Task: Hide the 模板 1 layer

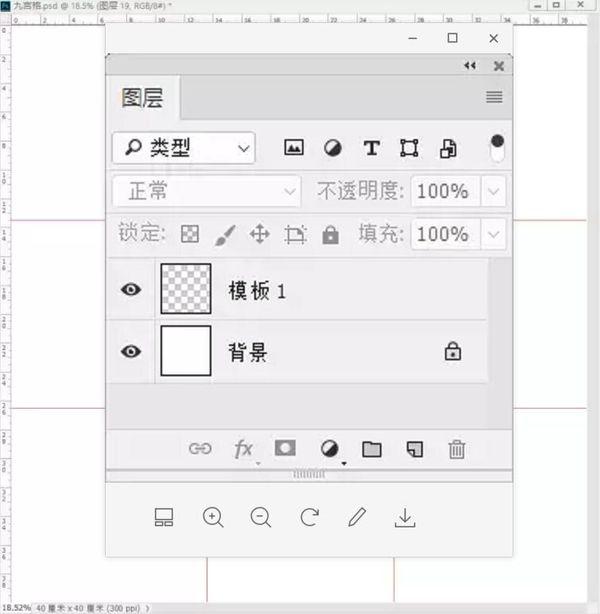Action: (x=131, y=290)
